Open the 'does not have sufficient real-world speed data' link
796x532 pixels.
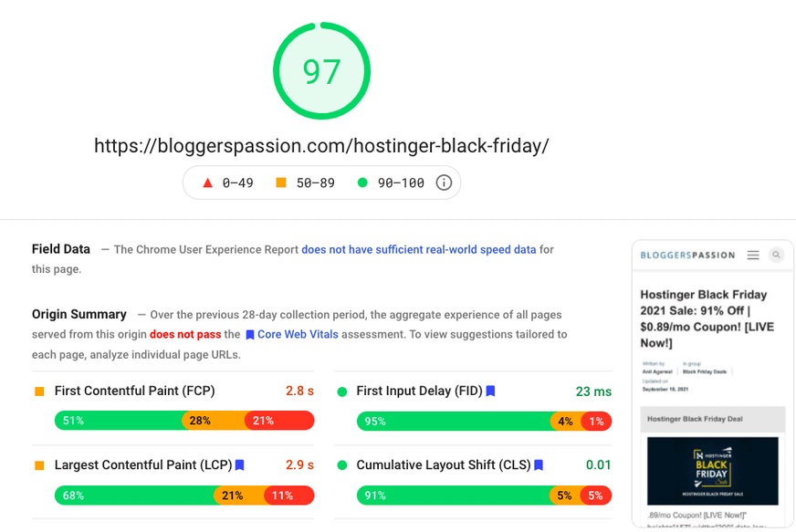pos(419,249)
